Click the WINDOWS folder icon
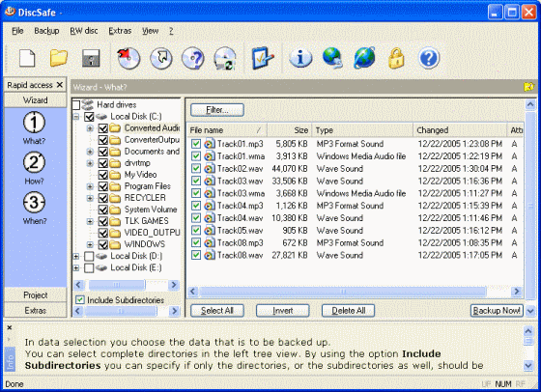 115,244
